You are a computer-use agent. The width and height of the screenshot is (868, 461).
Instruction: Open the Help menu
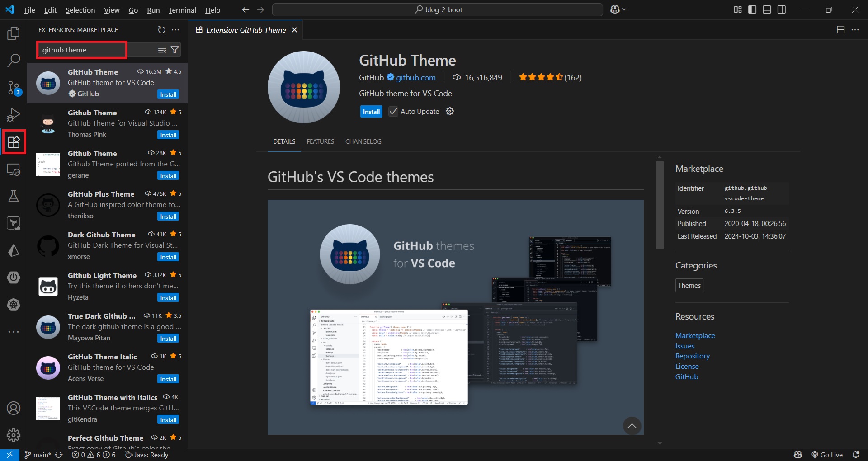(212, 10)
